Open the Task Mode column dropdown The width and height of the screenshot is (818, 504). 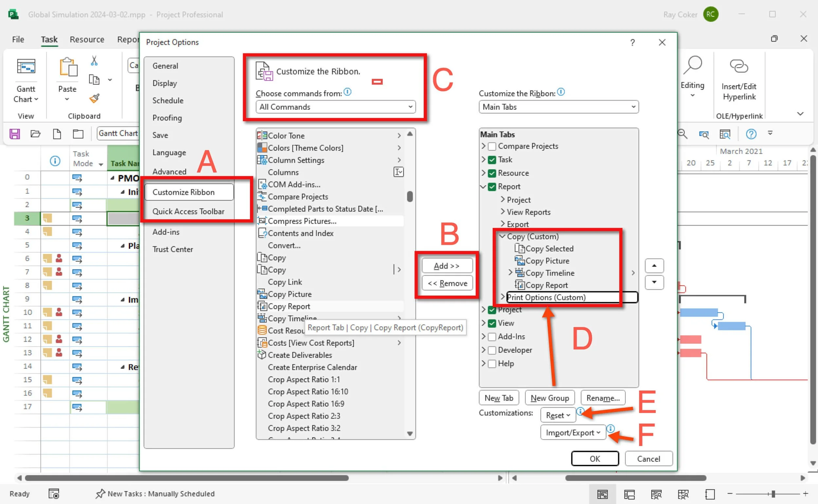pos(101,164)
